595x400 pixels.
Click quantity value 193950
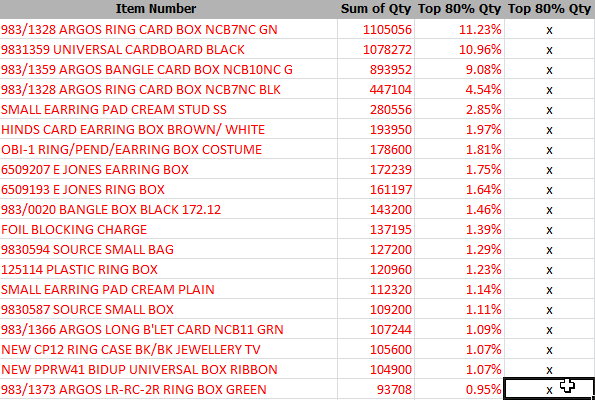point(390,130)
